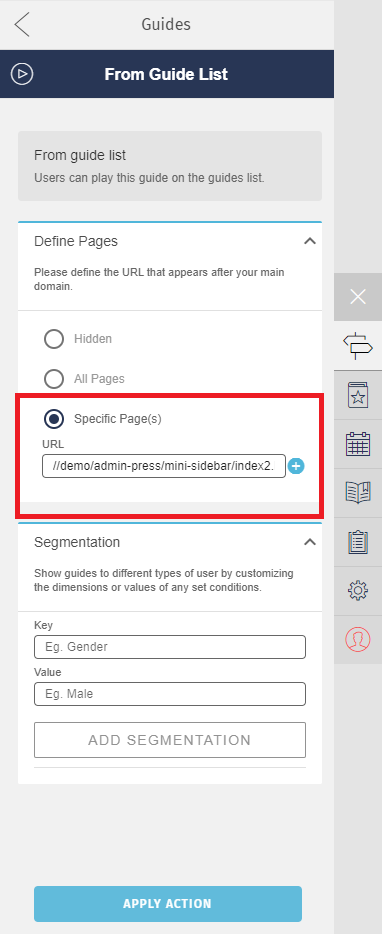The height and width of the screenshot is (934, 382).
Task: Go back using the left arrow icon
Action: pos(21,25)
